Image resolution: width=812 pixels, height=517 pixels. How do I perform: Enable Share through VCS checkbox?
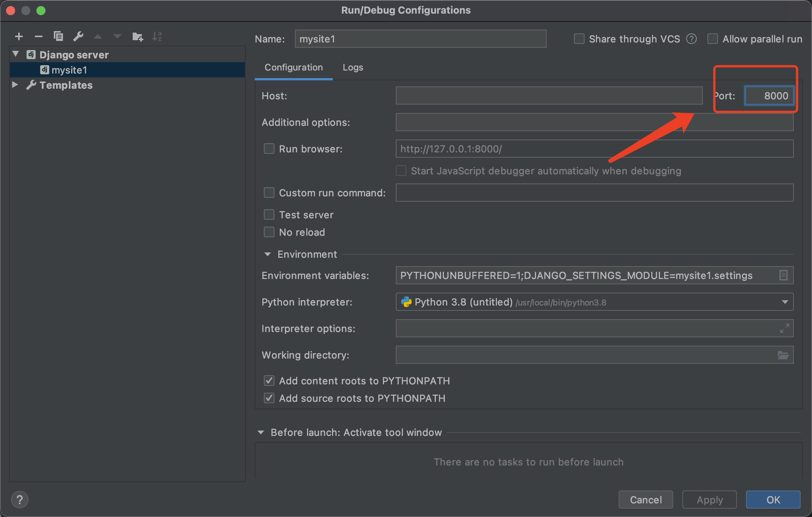tap(579, 39)
